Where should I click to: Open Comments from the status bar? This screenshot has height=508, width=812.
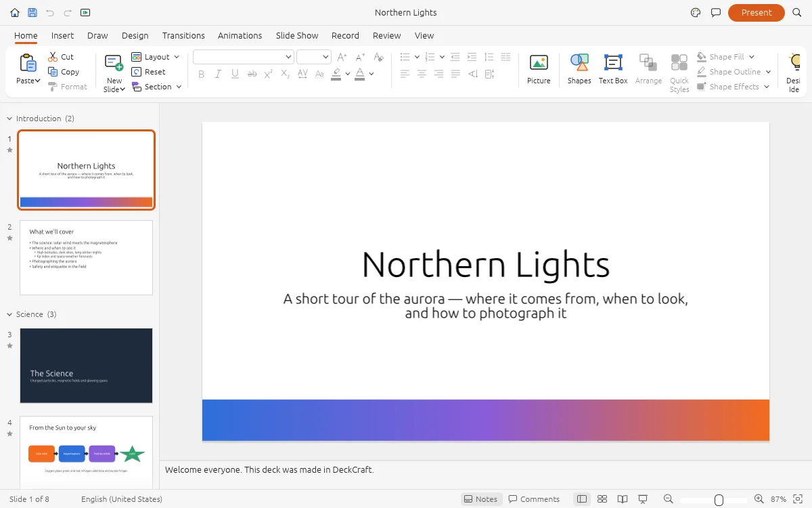coord(534,499)
